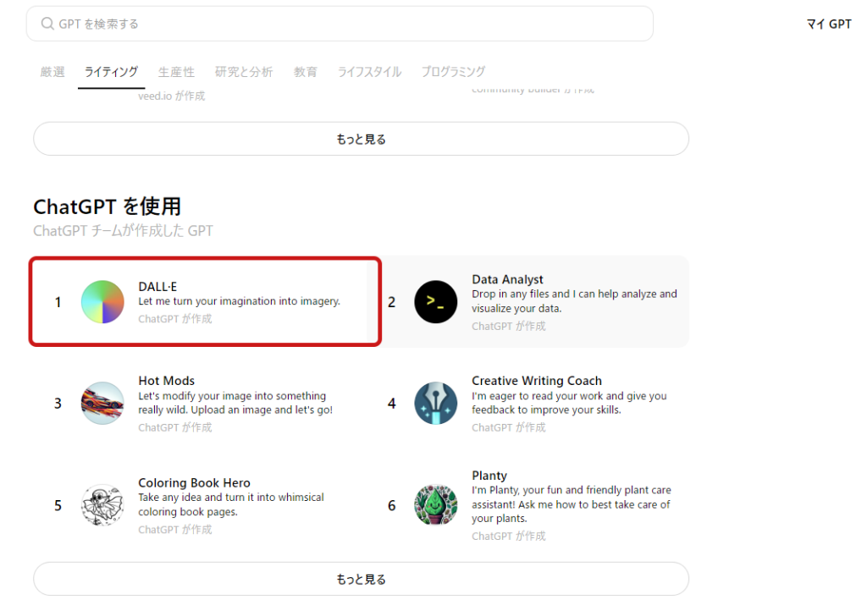Open the マイ GPT link

coord(828,25)
